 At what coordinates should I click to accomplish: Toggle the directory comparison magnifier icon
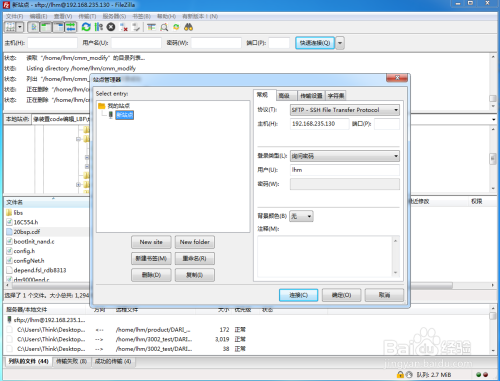pos(164,27)
